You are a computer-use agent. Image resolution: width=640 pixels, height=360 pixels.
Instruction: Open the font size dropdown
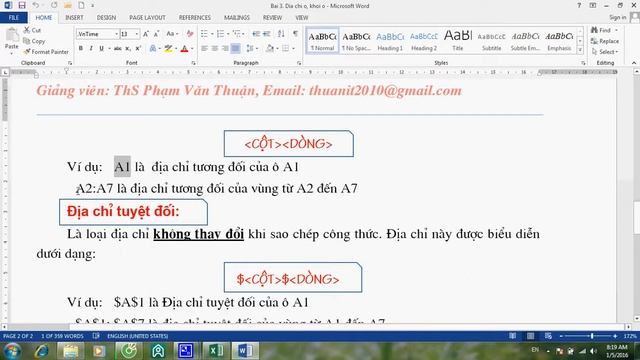137,34
